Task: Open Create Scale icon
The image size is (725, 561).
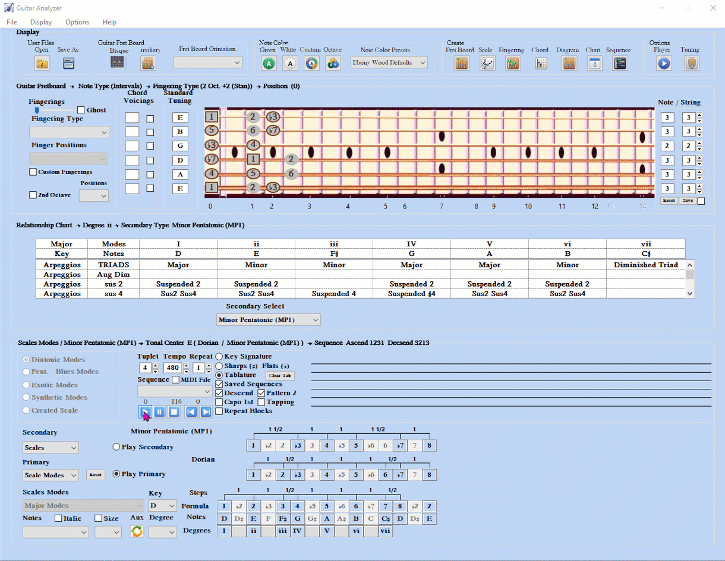Action: (487, 63)
